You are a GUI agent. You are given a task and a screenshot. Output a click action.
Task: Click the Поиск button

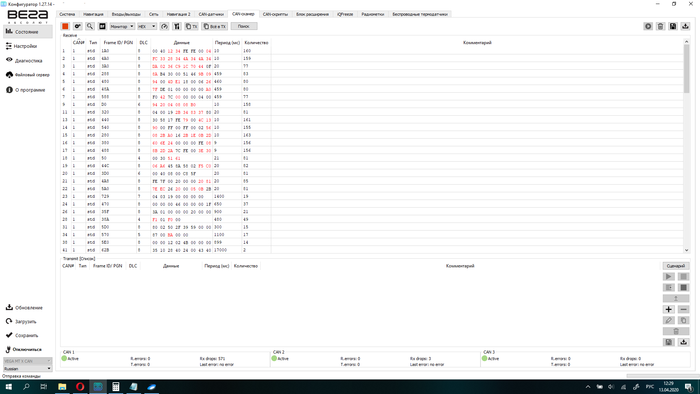(x=244, y=26)
